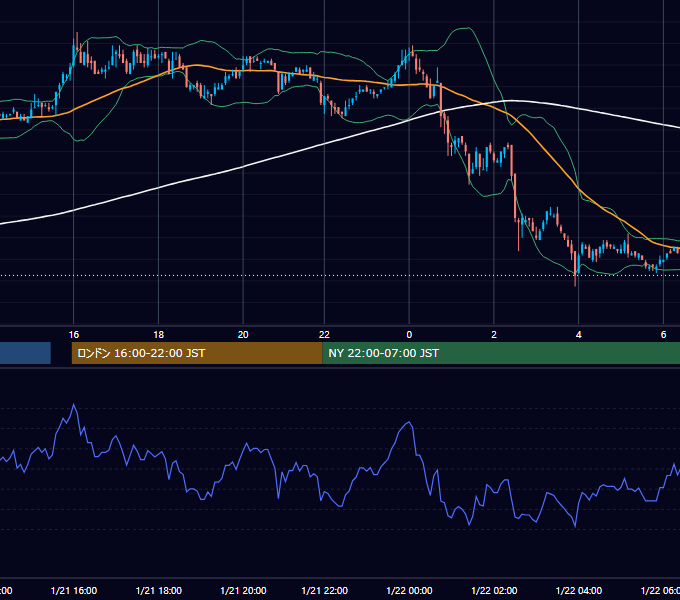Click the 1/21 18:00 label on oscillator axis
This screenshot has height=600, width=680.
tap(159, 590)
